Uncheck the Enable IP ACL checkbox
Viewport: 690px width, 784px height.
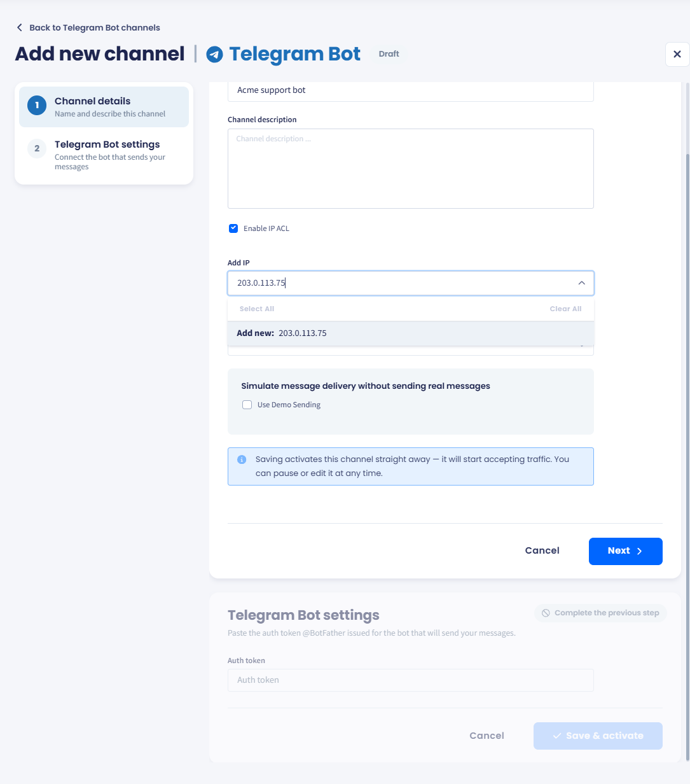tap(233, 228)
